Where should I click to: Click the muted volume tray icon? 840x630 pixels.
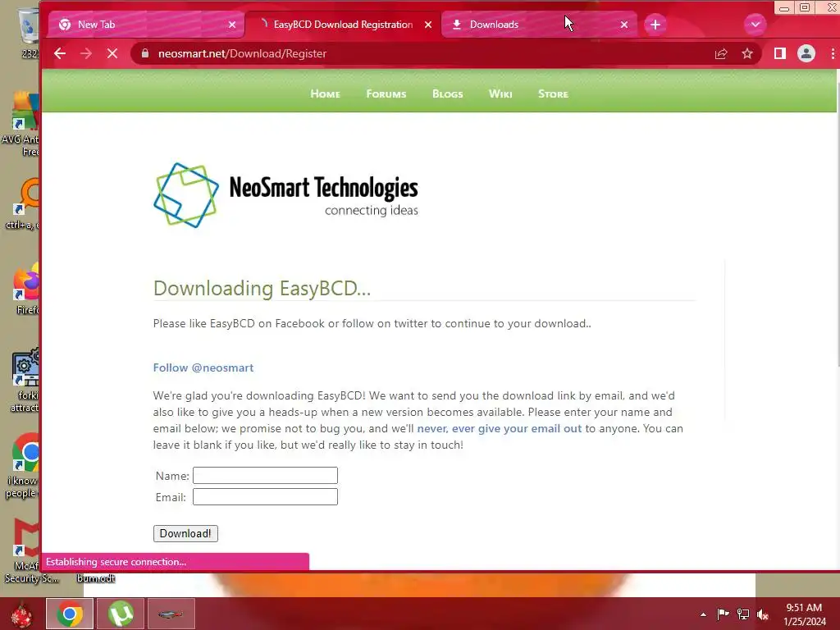tap(763, 614)
